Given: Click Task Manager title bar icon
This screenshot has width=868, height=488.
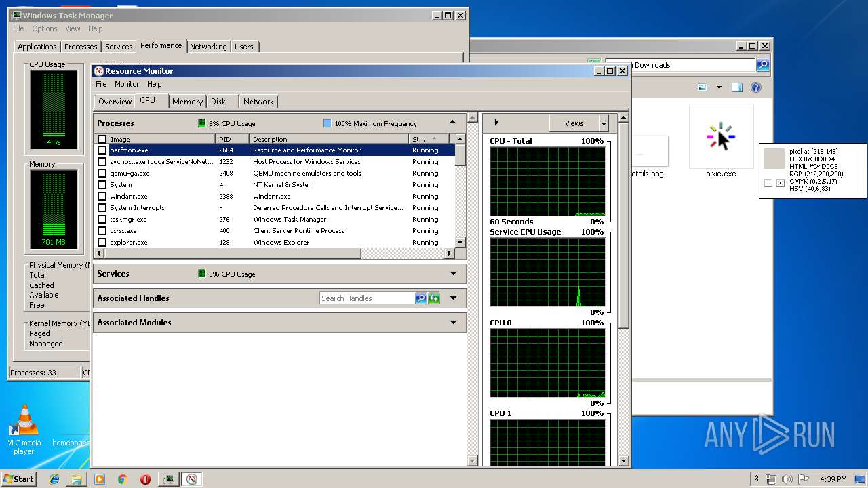Looking at the screenshot, I should [x=16, y=15].
